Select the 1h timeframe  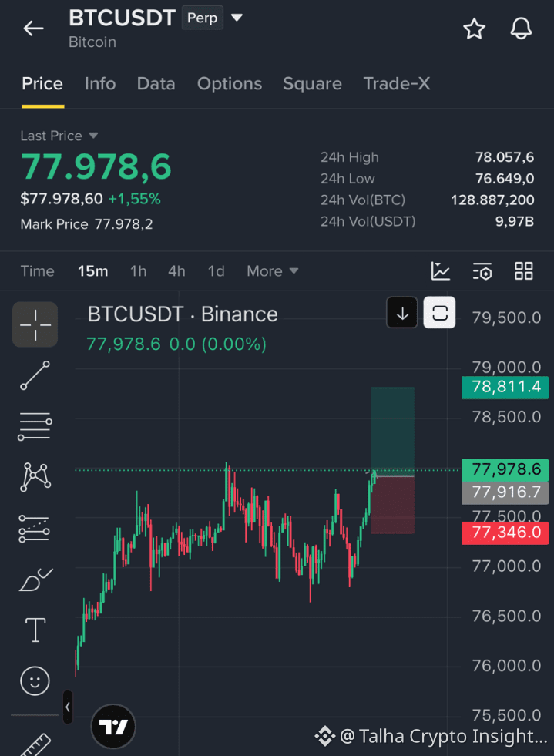coord(139,271)
